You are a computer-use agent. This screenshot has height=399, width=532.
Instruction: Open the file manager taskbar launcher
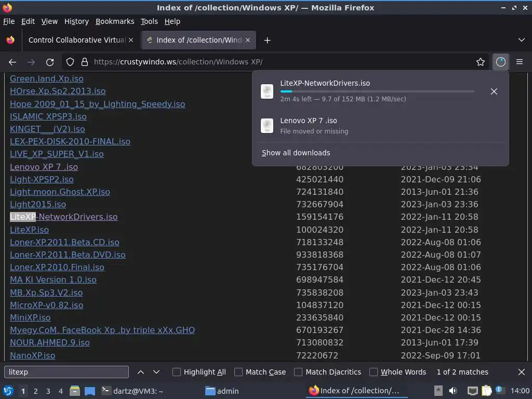point(75,391)
